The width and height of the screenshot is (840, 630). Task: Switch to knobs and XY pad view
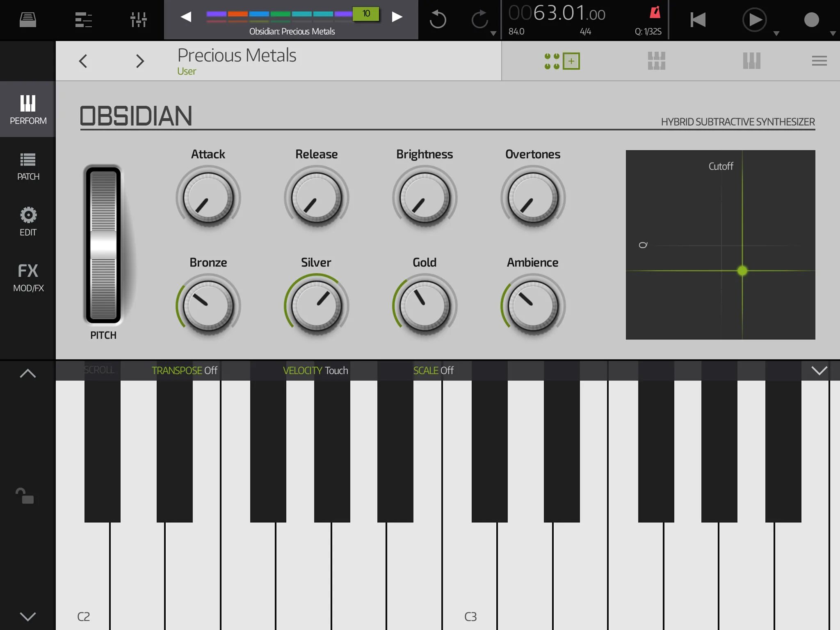562,61
